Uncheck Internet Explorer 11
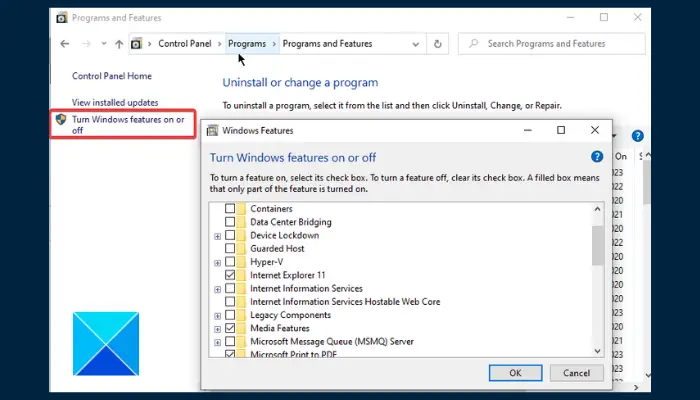The image size is (700, 400). tap(230, 275)
